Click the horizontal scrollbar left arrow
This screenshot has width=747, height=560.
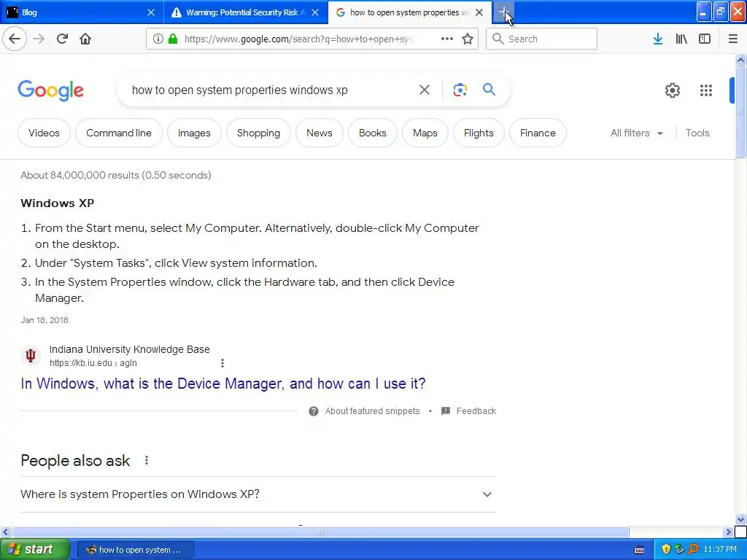click(6, 532)
